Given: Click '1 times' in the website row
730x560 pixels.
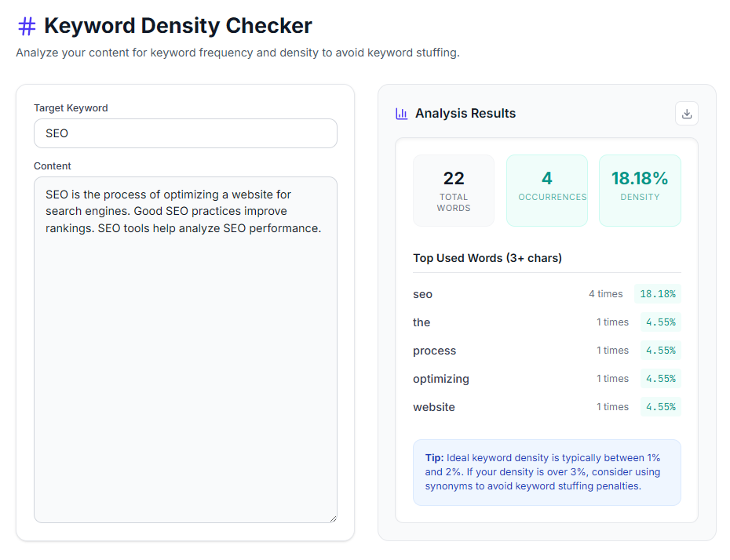Looking at the screenshot, I should coord(613,407).
